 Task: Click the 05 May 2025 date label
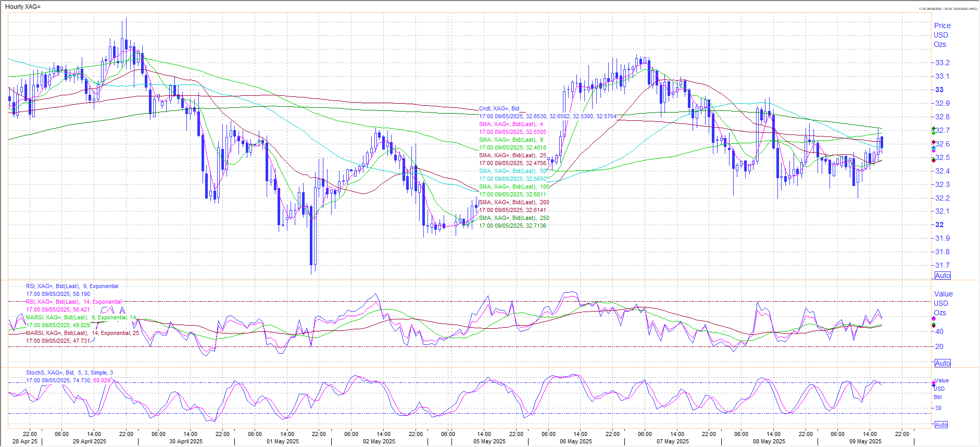tap(489, 441)
